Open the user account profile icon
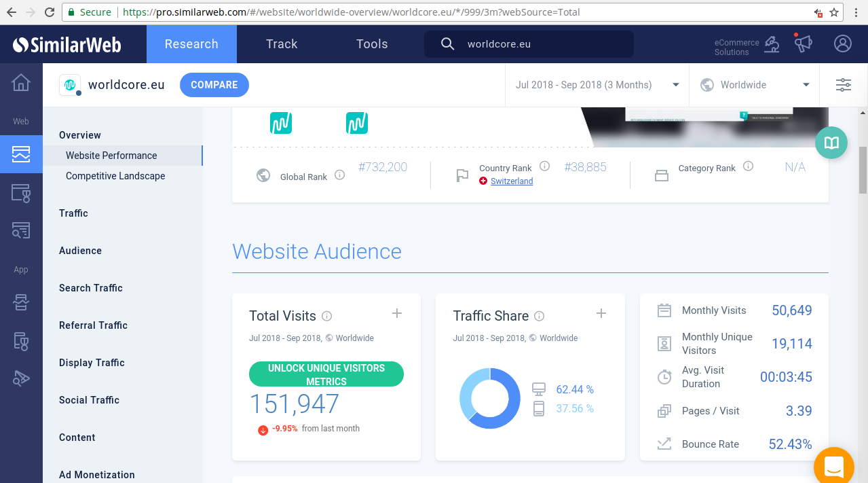 point(843,44)
